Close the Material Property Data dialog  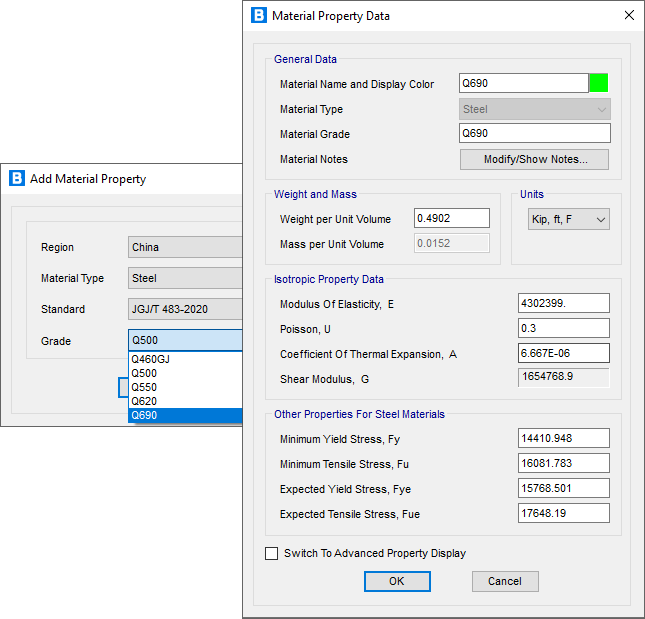(x=628, y=15)
